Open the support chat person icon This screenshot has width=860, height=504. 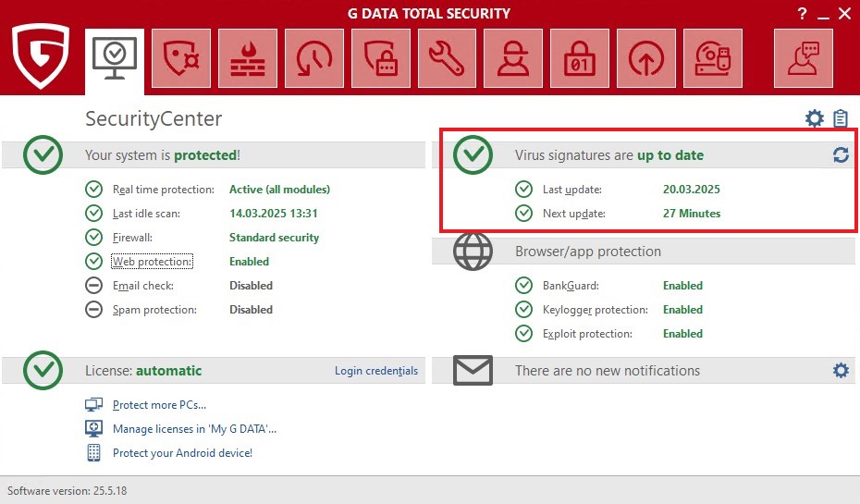point(804,58)
